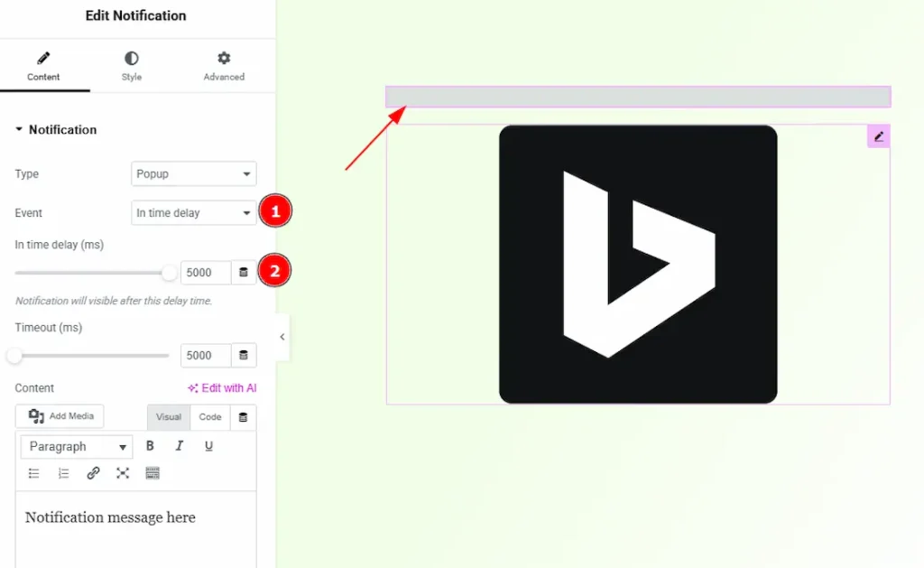The height and width of the screenshot is (568, 924).
Task: Enable distraction-free fullscreen editor mode
Action: pos(123,473)
